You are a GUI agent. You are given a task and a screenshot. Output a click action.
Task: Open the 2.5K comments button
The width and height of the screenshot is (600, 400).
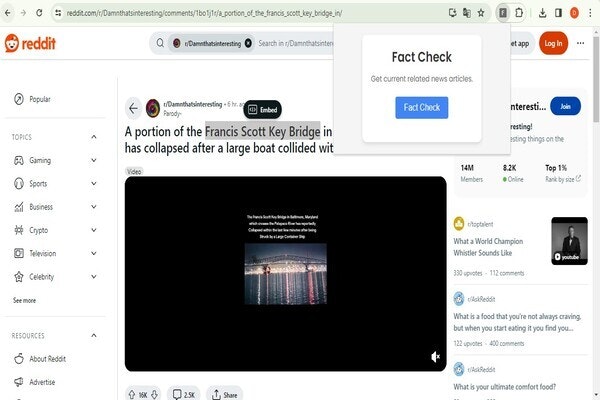[184, 395]
